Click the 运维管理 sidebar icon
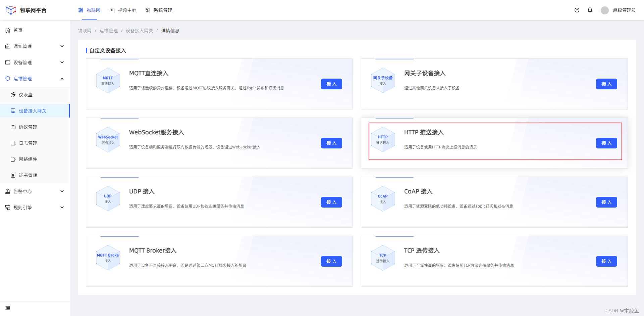 [x=8, y=79]
